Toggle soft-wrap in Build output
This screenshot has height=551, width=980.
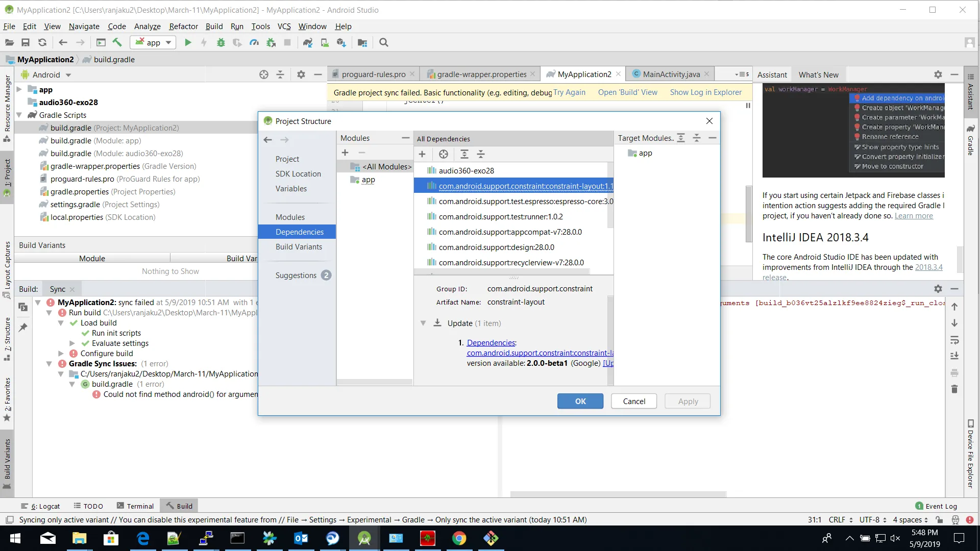tap(954, 340)
